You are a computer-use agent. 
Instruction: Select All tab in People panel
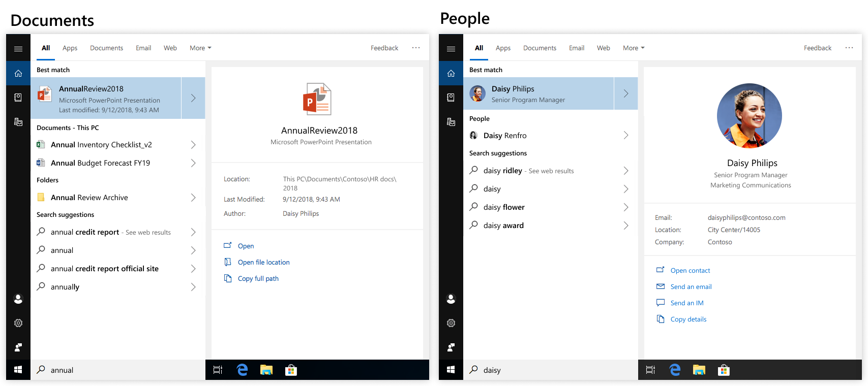point(479,48)
